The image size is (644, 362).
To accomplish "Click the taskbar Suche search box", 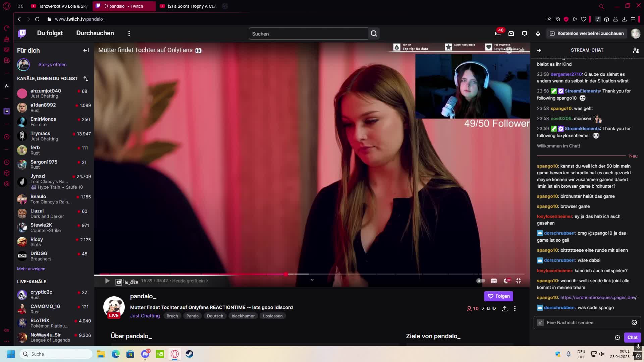I will pyautogui.click(x=56, y=354).
